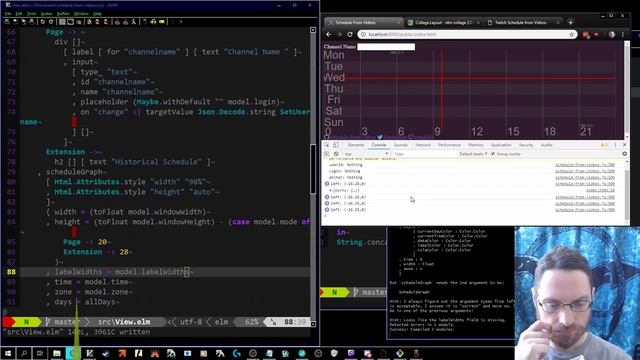Clear the DevTools console
This screenshot has height=360, width=640.
point(336,154)
